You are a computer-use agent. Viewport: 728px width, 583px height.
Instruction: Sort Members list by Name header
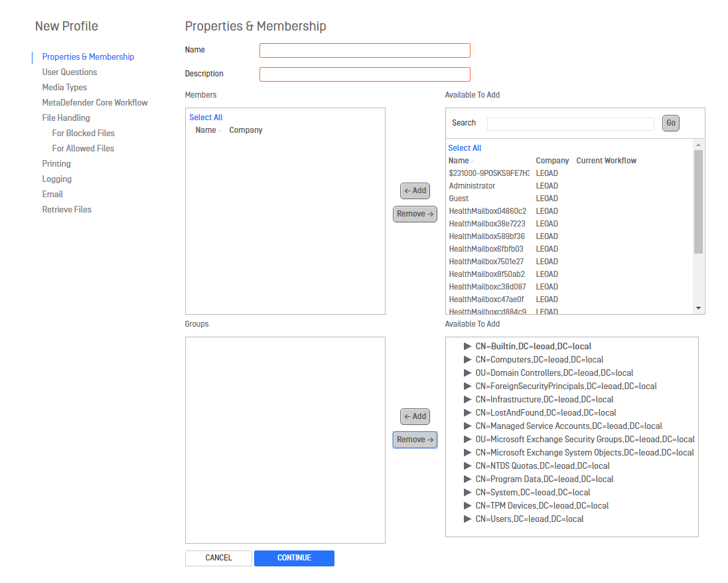206,130
